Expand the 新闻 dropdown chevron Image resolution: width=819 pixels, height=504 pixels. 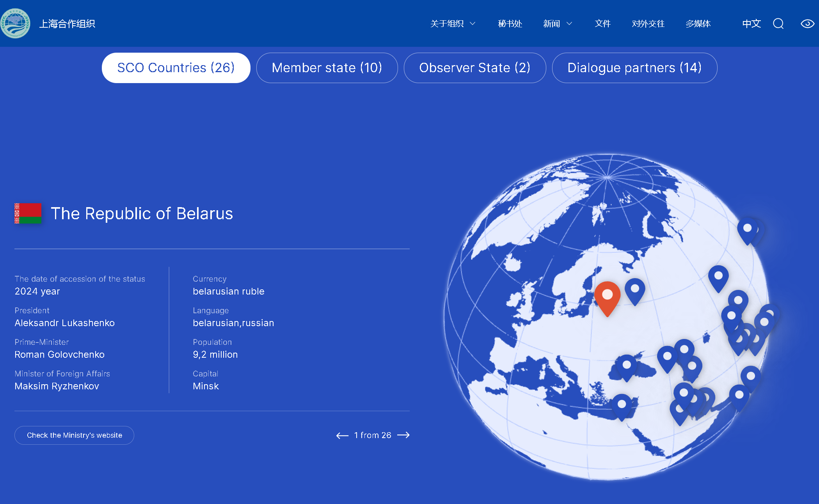pyautogui.click(x=569, y=24)
